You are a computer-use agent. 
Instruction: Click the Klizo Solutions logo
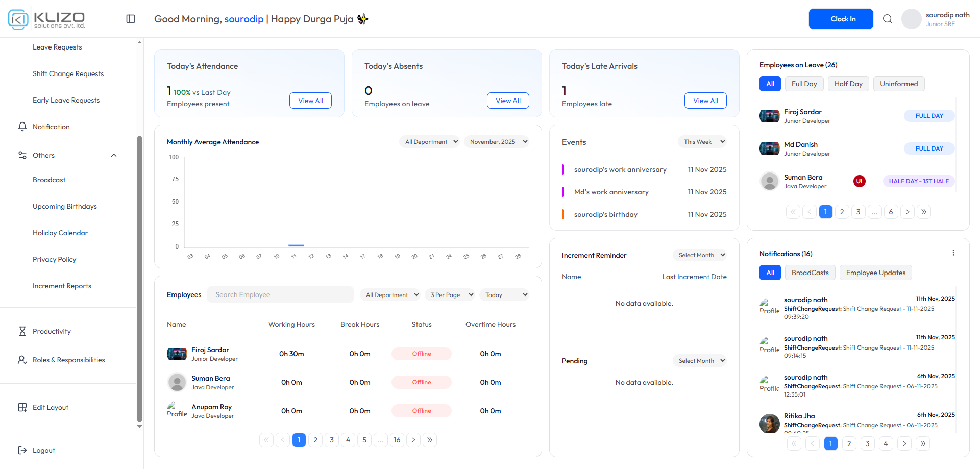point(47,19)
